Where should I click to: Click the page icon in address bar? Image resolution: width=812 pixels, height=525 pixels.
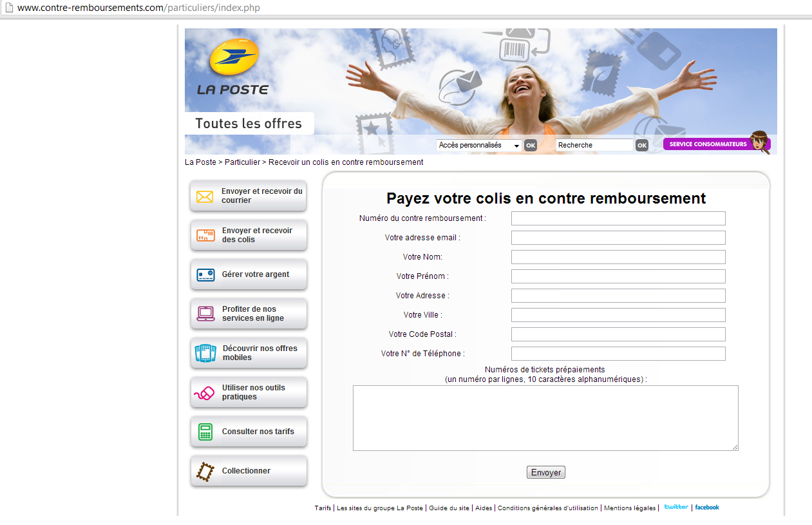coord(8,8)
